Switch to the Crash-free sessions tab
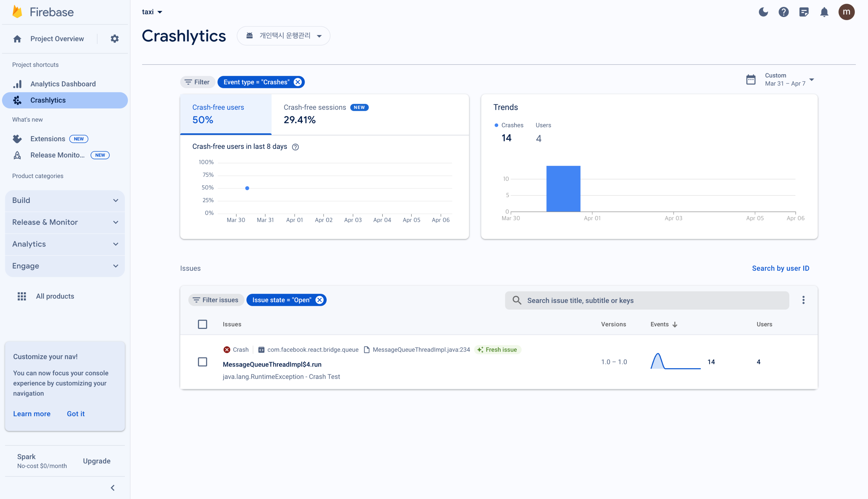The image size is (868, 499). (x=325, y=114)
